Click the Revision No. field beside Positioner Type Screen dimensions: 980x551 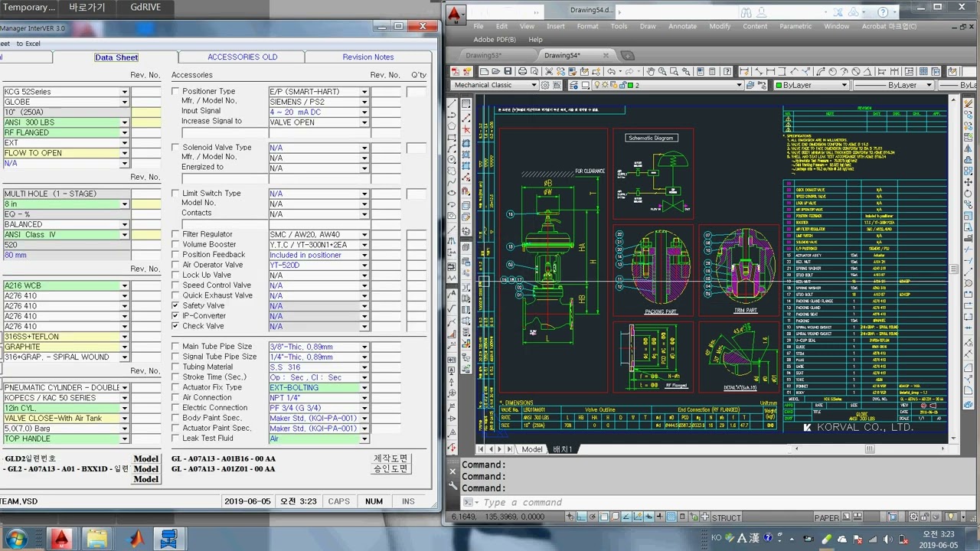(386, 92)
